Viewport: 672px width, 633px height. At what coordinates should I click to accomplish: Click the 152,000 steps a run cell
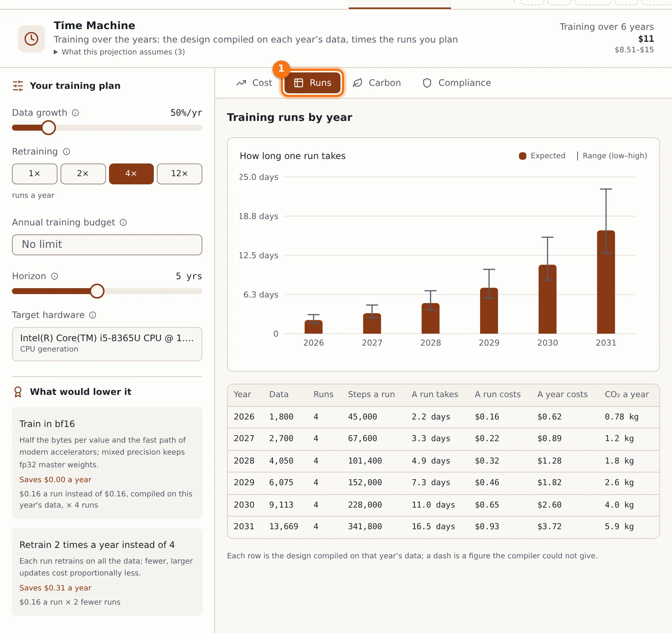point(365,483)
